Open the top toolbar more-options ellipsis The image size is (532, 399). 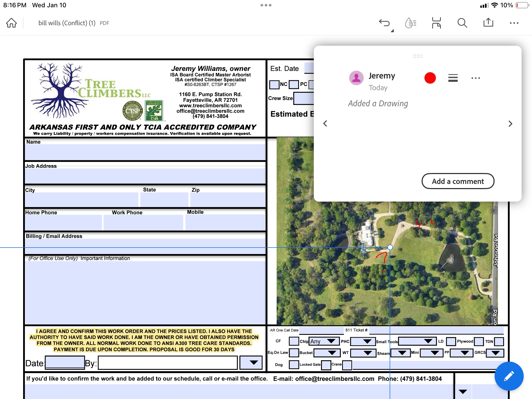point(514,23)
